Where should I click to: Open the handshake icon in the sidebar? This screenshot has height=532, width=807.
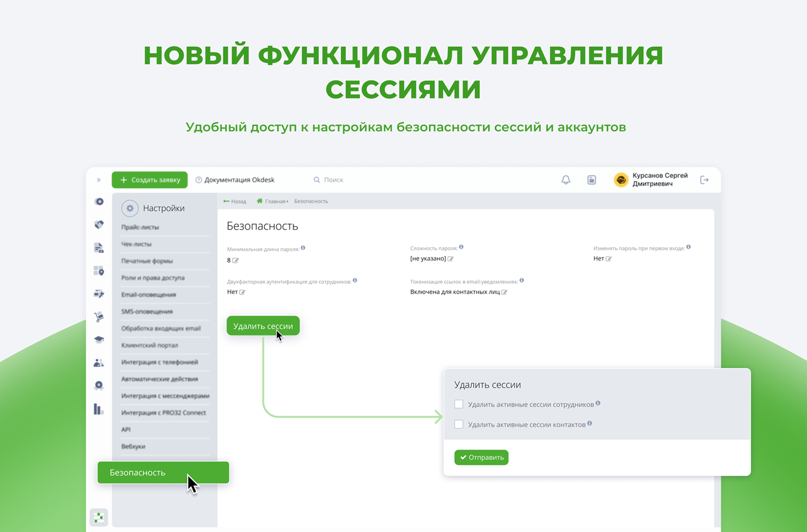pyautogui.click(x=99, y=225)
